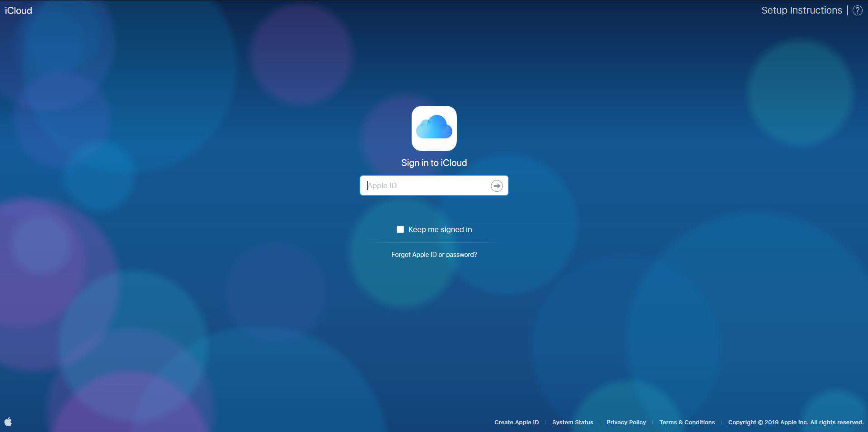This screenshot has width=868, height=432.
Task: Enable the Keep me signed in checkbox
Action: 400,229
